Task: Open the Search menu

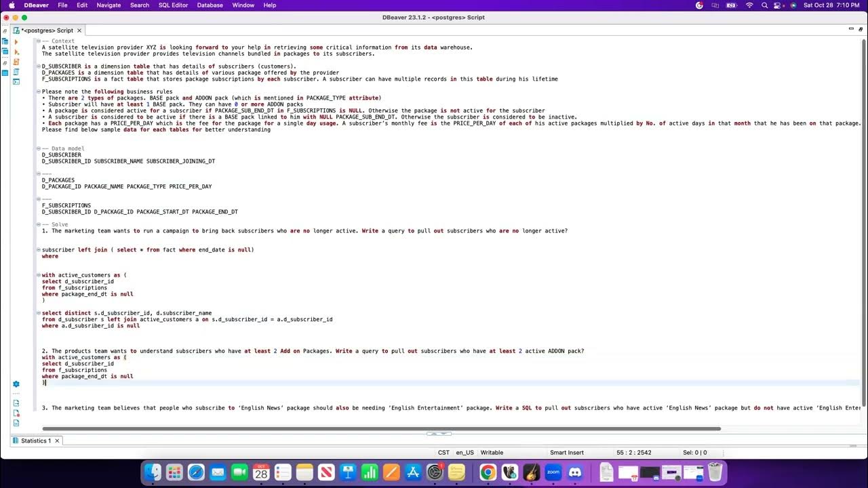Action: click(x=140, y=5)
